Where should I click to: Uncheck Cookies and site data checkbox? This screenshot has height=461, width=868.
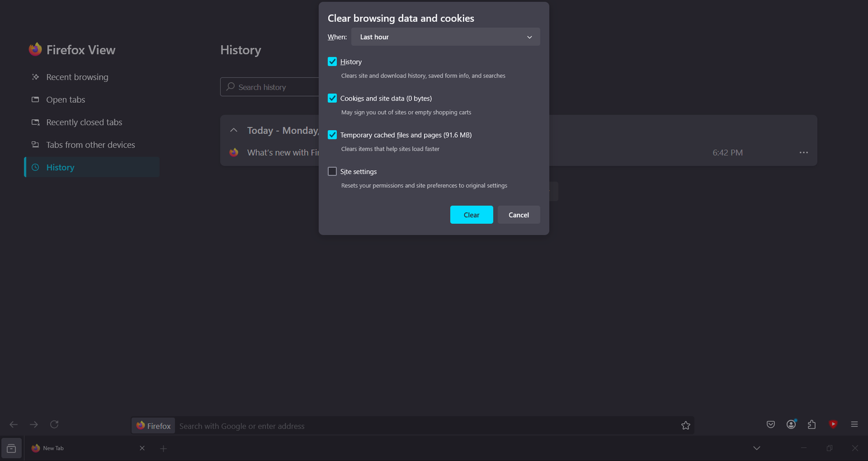[x=332, y=98]
